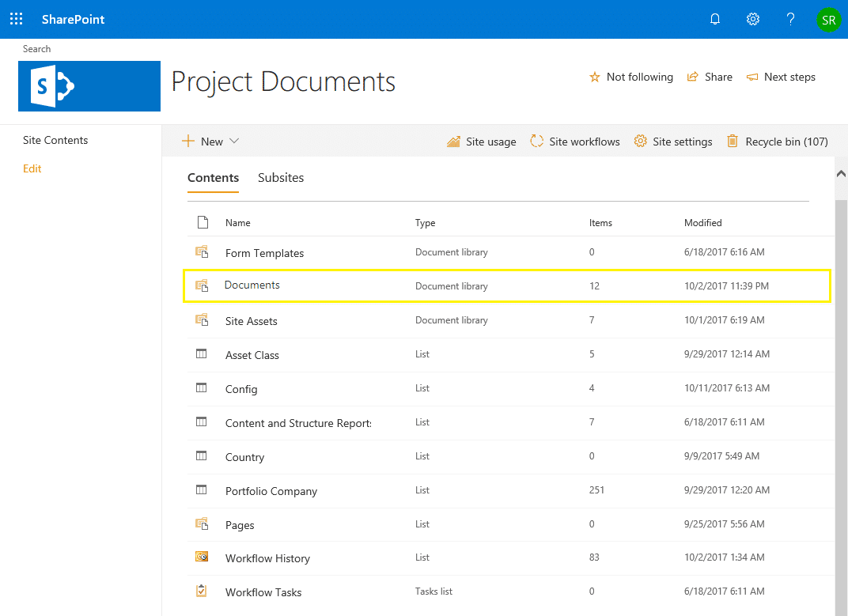
Task: Open the SharePoint app launcher grid icon
Action: (16, 19)
